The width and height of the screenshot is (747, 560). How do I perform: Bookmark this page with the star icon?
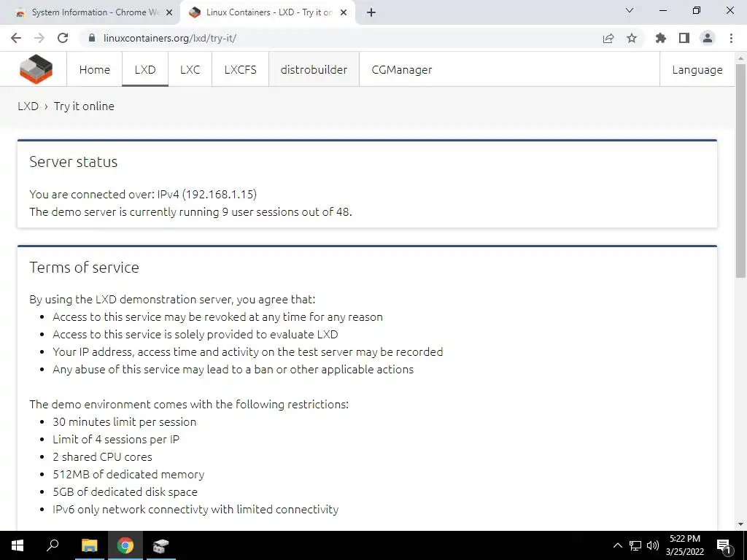tap(632, 38)
